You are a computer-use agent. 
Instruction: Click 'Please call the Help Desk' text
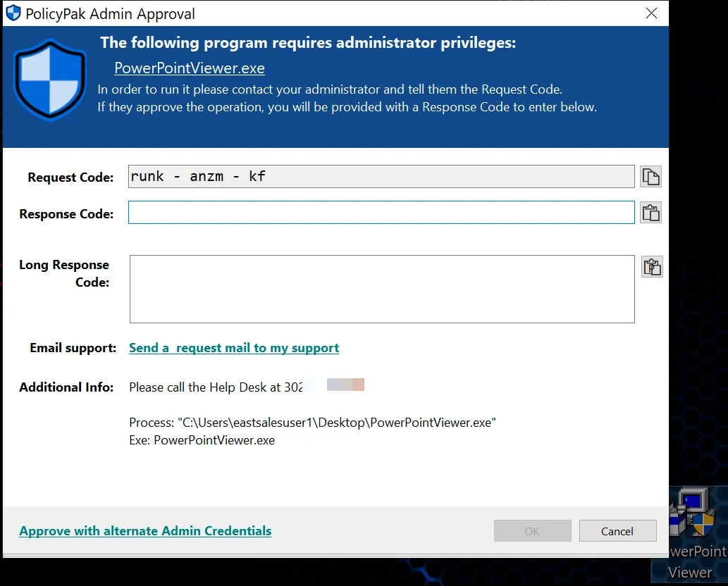(x=216, y=387)
